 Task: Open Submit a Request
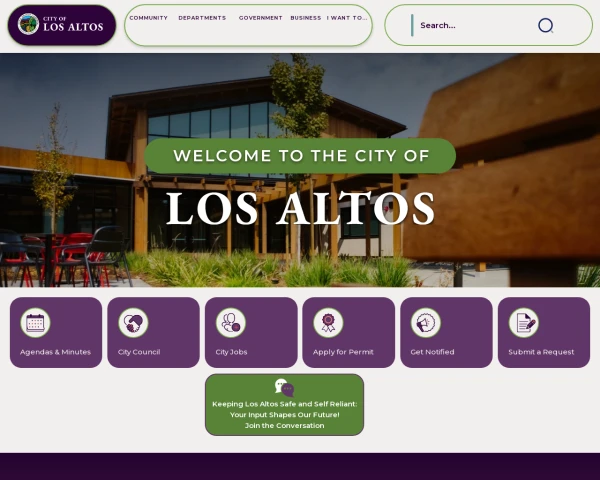click(544, 332)
